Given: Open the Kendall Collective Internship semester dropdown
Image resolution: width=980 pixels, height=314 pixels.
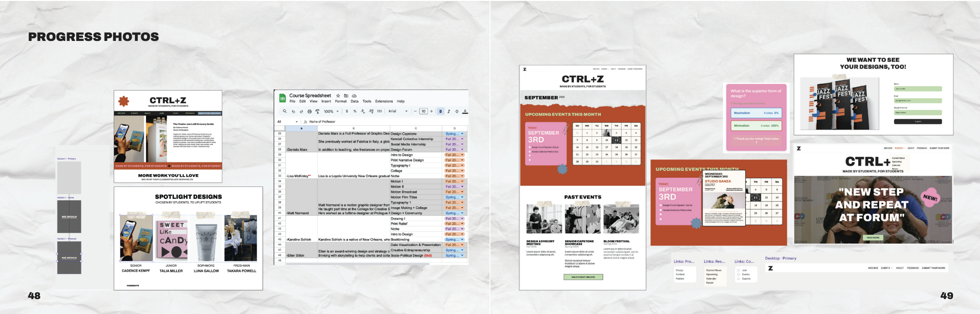Looking at the screenshot, I should tap(454, 139).
